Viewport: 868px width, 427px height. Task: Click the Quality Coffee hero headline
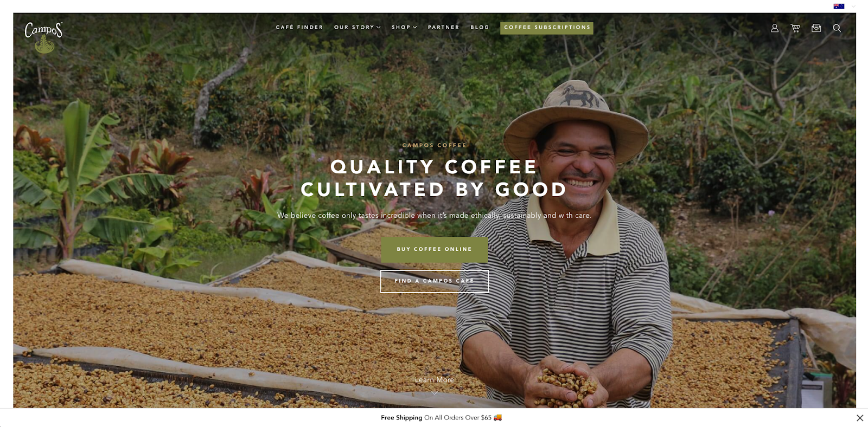(x=434, y=178)
